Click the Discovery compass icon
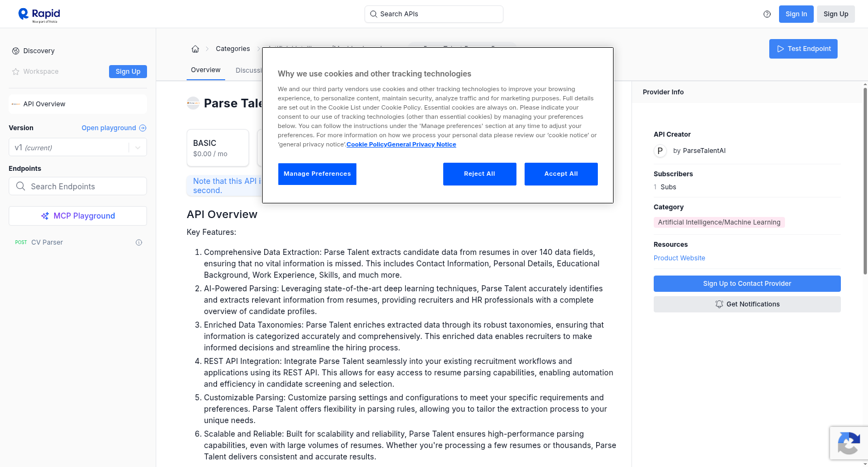The height and width of the screenshot is (467, 868). tap(16, 51)
